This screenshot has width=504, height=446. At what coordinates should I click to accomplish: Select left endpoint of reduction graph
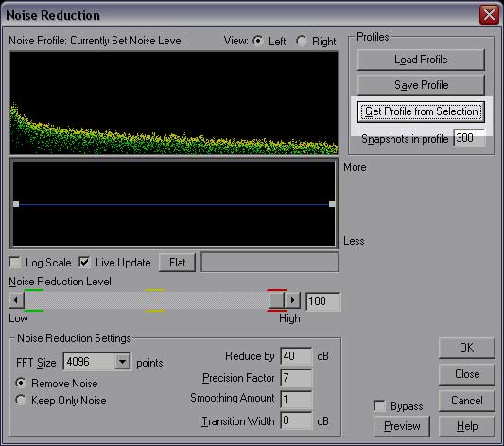16,204
